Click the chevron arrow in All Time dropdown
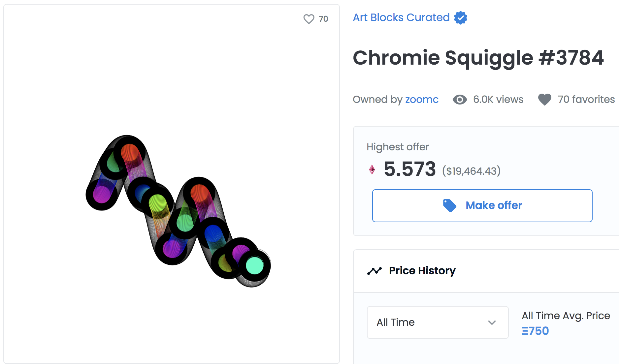This screenshot has width=619, height=364. (492, 322)
